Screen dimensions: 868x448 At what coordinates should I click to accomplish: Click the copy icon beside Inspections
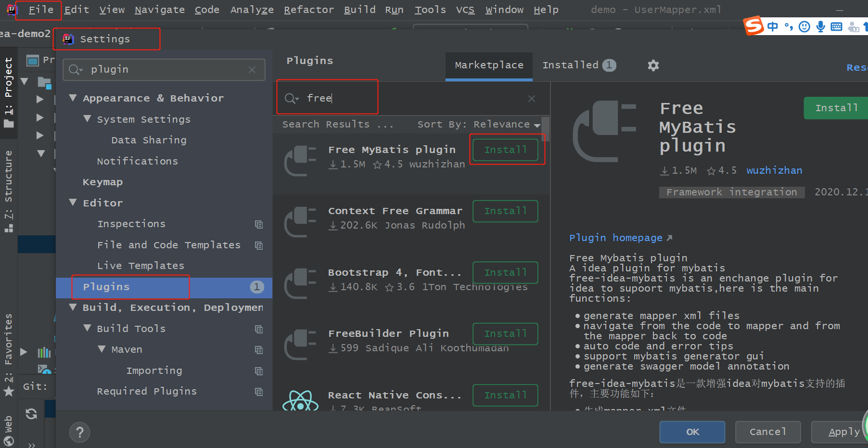point(259,224)
